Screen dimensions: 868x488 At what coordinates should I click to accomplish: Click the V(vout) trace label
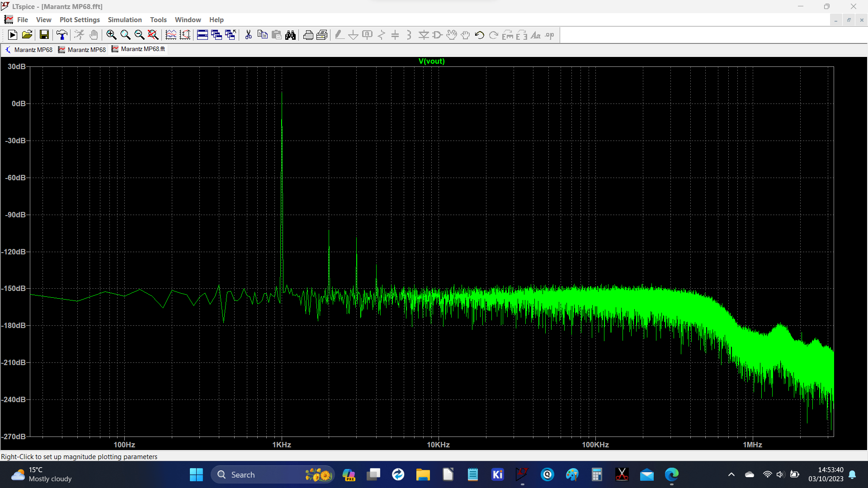[431, 61]
